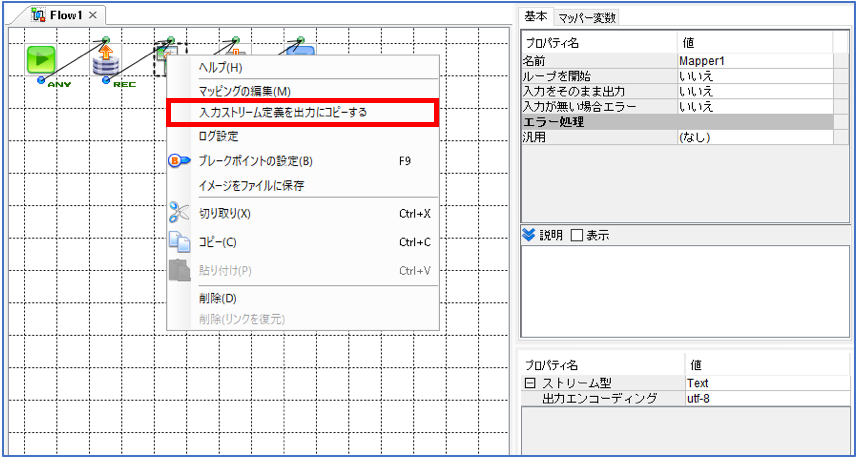Image resolution: width=857 pixels, height=459 pixels.
Task: Click 汎用 value (なし)
Action: 755,138
